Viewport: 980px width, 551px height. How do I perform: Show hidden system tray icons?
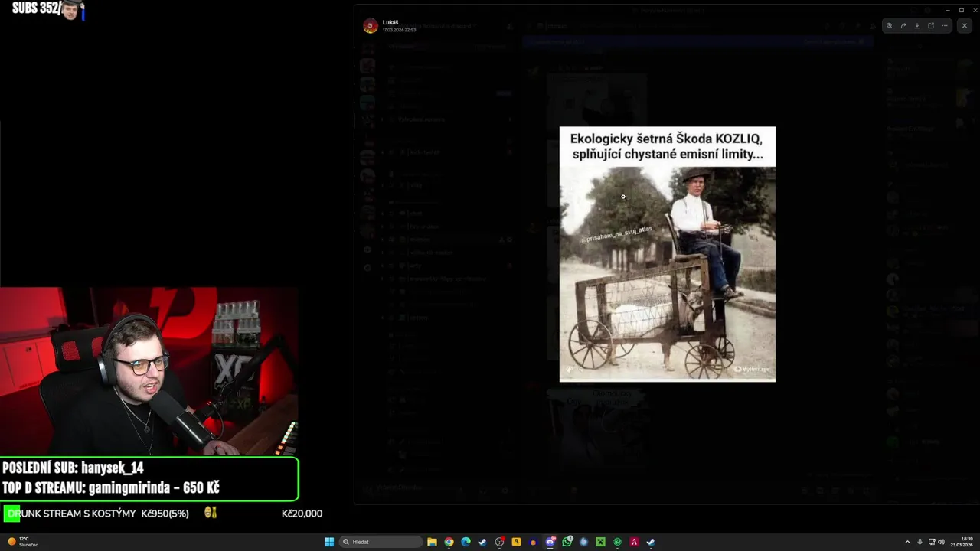907,542
